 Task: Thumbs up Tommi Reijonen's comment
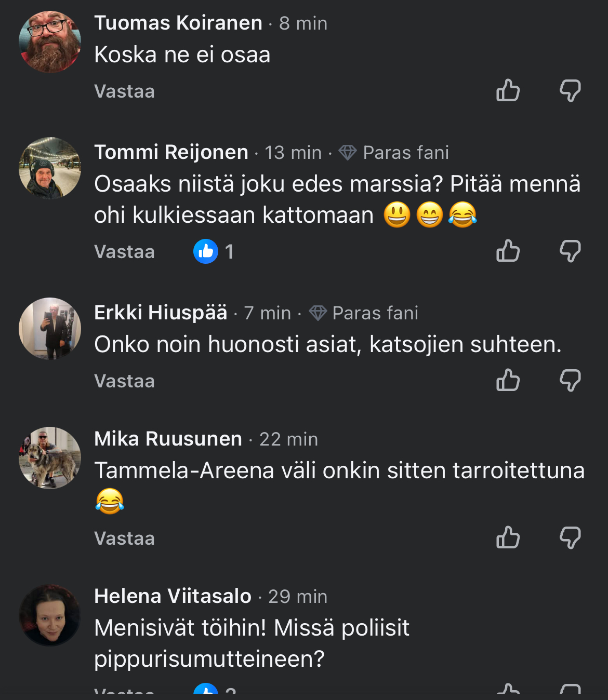[x=508, y=251]
